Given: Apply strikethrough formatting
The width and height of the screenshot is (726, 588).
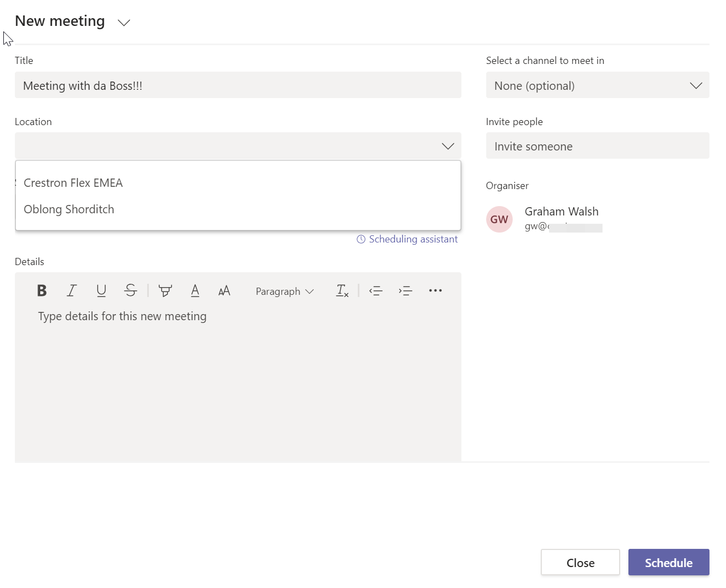Looking at the screenshot, I should pyautogui.click(x=131, y=290).
